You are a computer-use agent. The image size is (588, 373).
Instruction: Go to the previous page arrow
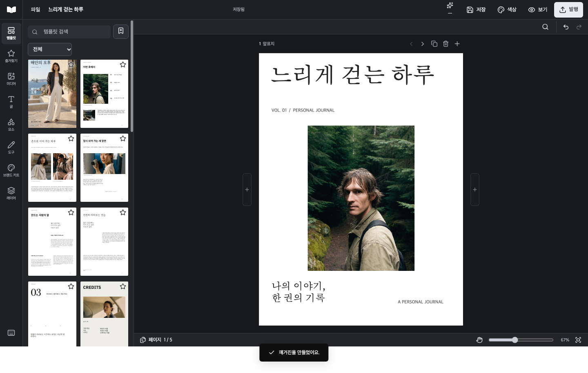point(411,44)
